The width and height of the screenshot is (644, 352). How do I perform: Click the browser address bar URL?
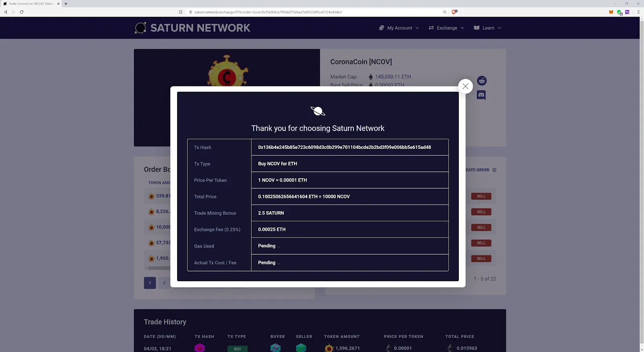pyautogui.click(x=268, y=12)
